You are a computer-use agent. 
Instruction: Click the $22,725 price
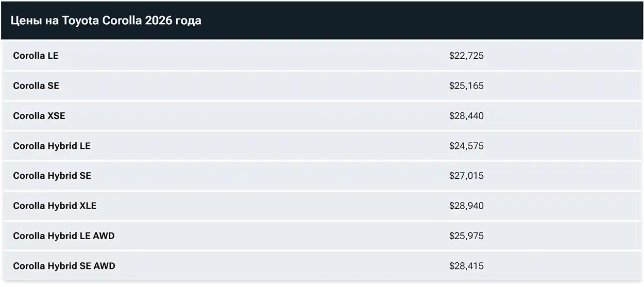coord(466,56)
